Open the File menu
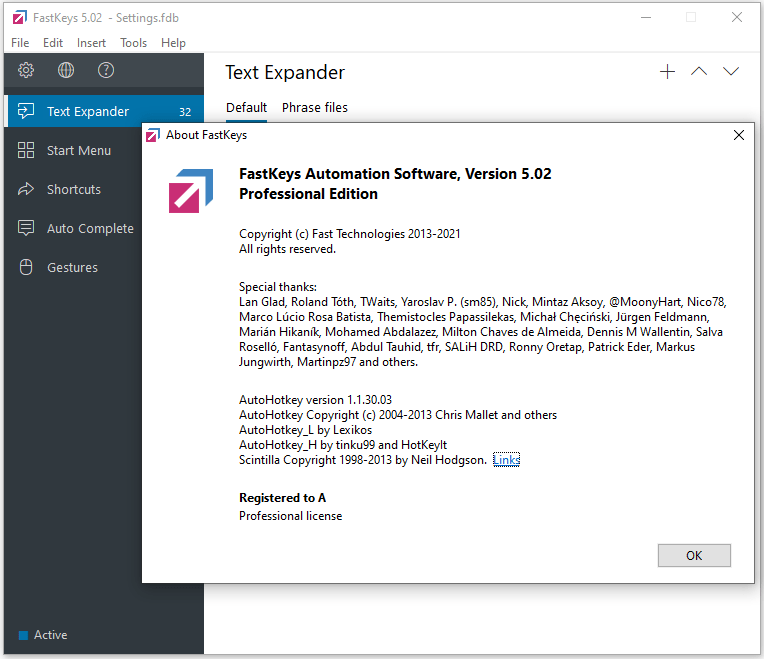 20,43
